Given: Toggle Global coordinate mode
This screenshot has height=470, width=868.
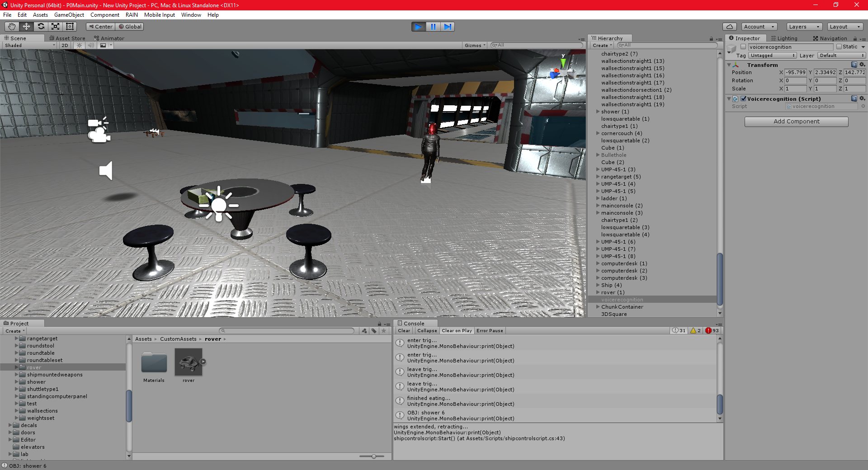Looking at the screenshot, I should 130,27.
